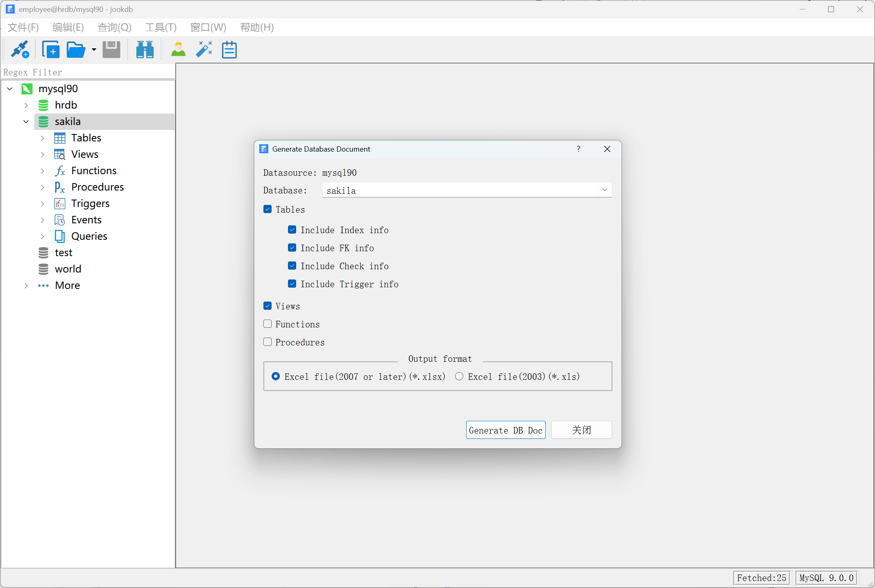Click into the Regex Filter field
Viewport: 875px width, 588px height.
88,72
